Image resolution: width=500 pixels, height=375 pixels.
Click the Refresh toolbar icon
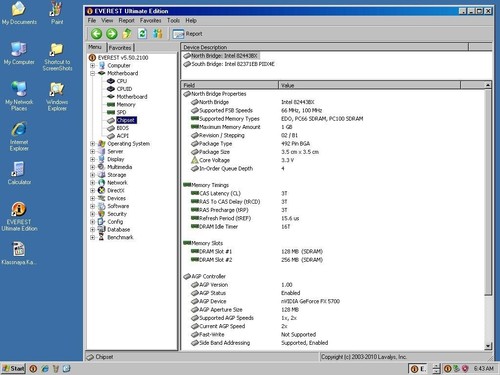142,34
